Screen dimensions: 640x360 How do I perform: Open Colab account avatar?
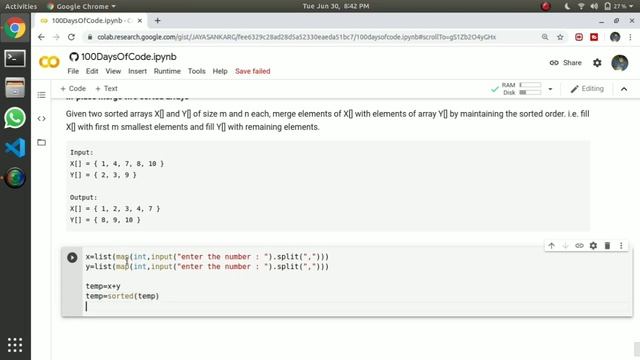[620, 63]
